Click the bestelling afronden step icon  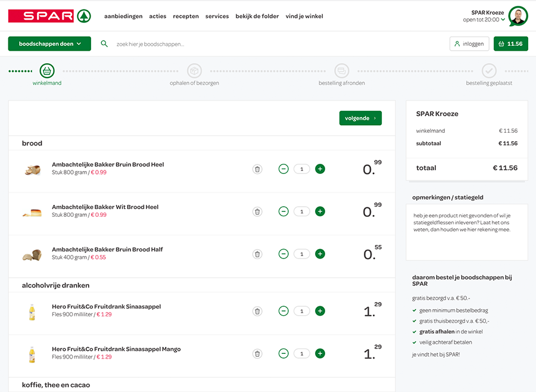point(341,71)
